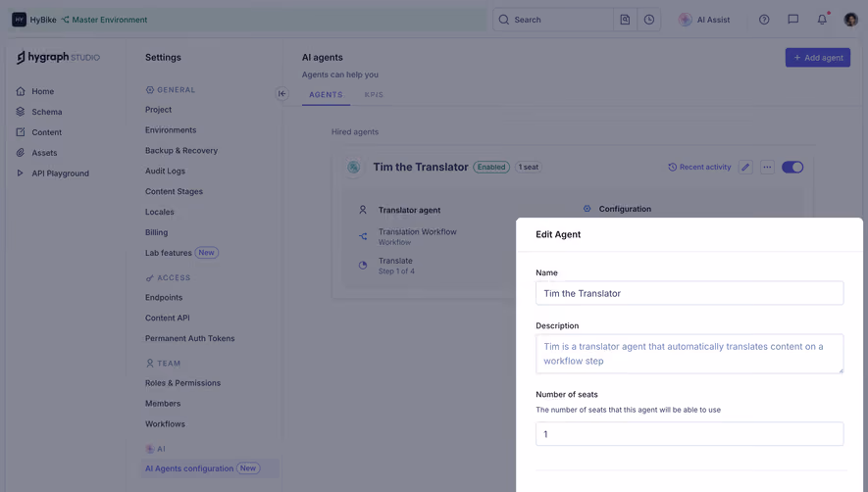
Task: Open the user profile avatar
Action: coord(850,20)
